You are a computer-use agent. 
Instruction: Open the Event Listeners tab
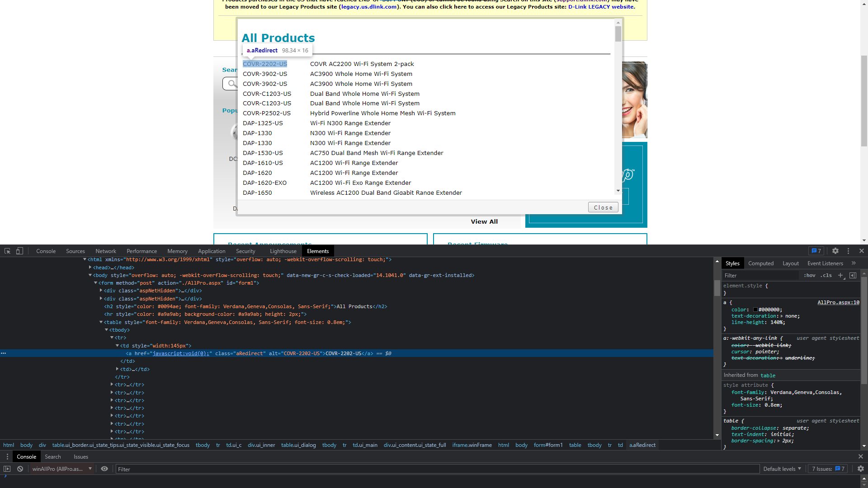click(825, 263)
